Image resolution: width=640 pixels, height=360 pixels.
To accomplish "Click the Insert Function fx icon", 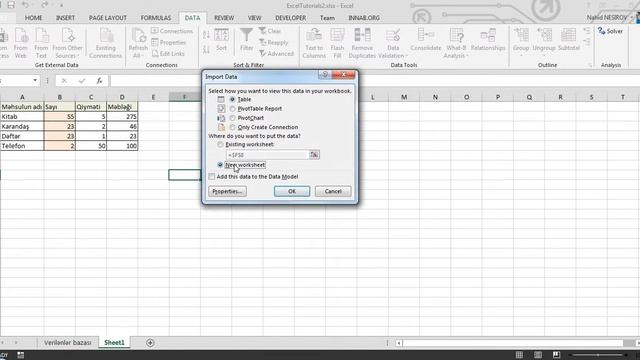I will [99, 81].
